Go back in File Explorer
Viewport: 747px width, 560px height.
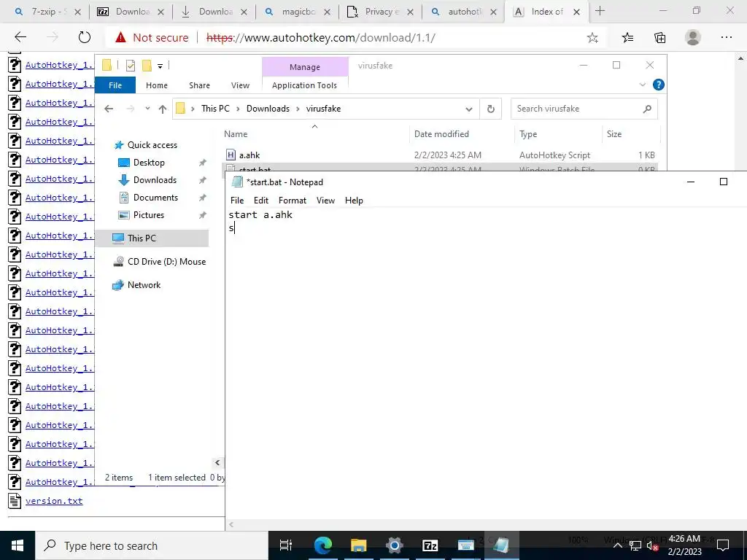(109, 109)
